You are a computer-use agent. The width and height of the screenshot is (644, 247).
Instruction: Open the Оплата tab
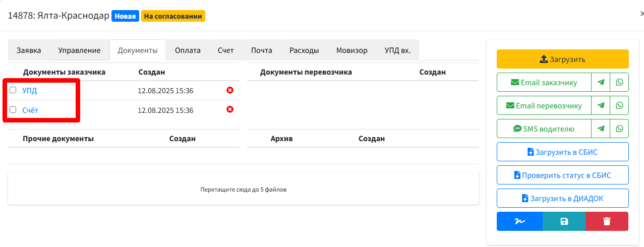coord(188,50)
